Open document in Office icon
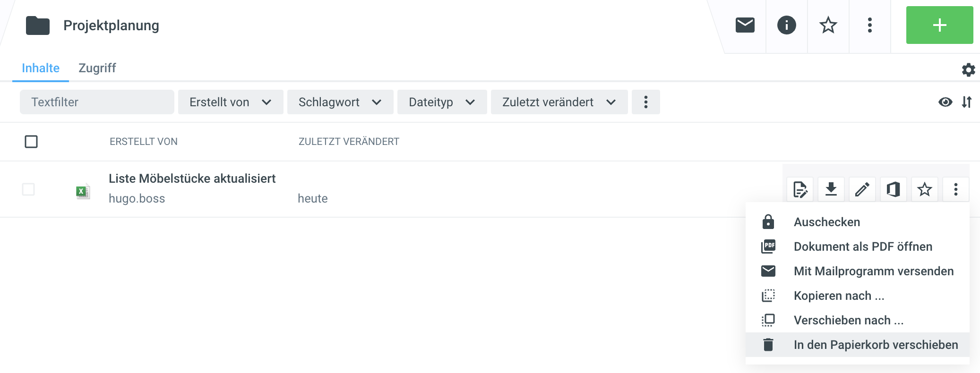The height and width of the screenshot is (373, 980). 893,189
